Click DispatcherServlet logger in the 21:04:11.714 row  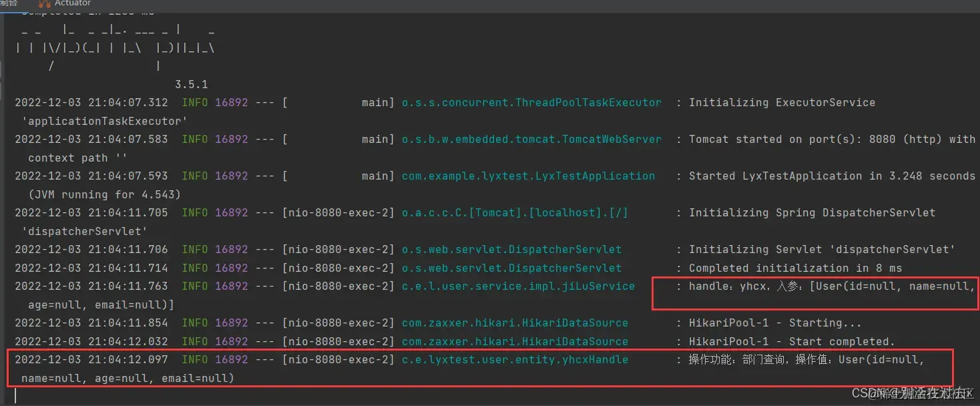point(511,268)
